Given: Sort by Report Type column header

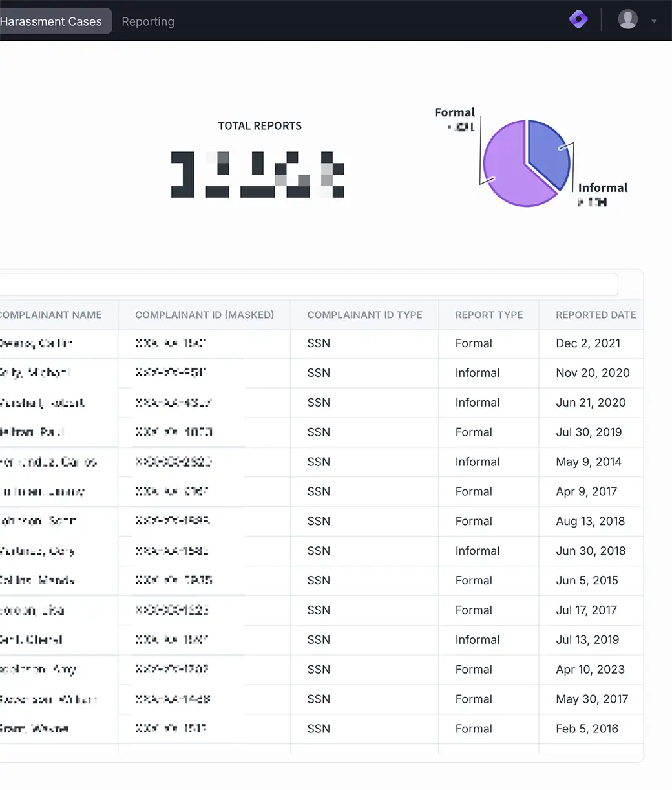Looking at the screenshot, I should pyautogui.click(x=488, y=315).
